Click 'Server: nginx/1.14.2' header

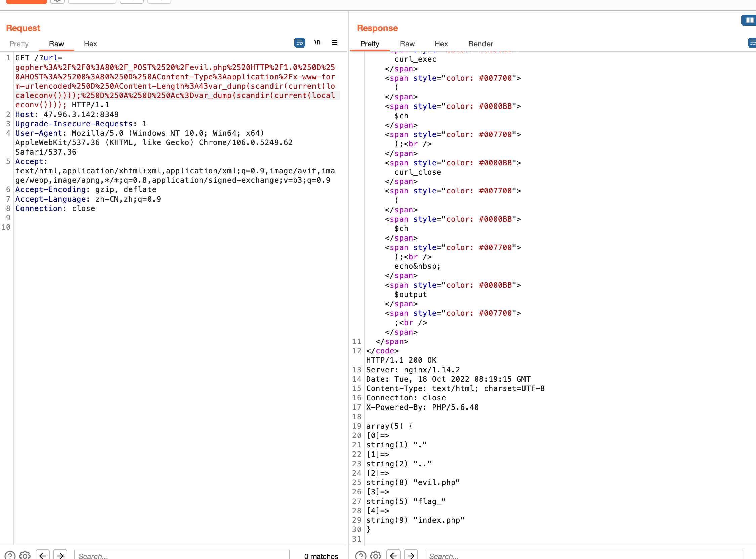coord(413,370)
